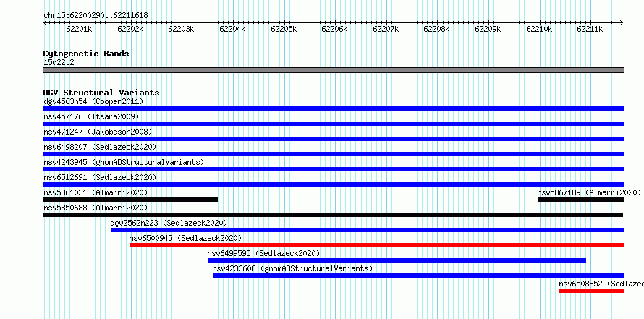Click the 62207k ruler tick label
The image size is (644, 319).
(x=386, y=29)
